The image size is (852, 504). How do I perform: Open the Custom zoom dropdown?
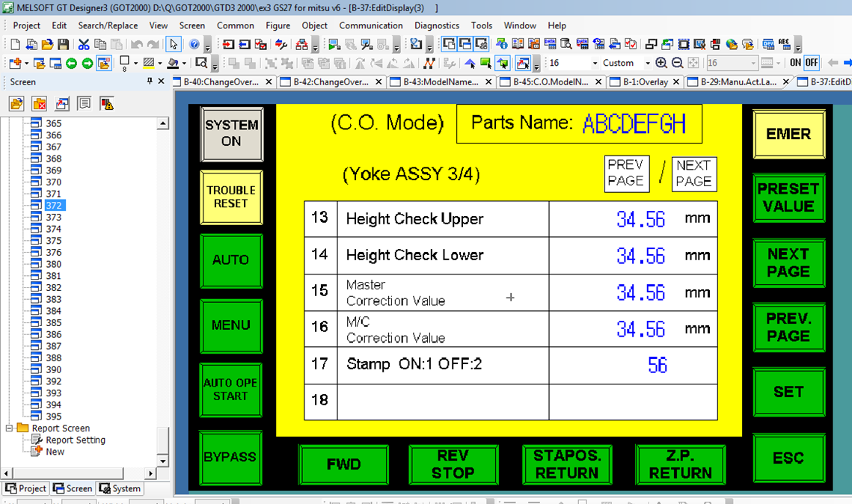pos(647,63)
